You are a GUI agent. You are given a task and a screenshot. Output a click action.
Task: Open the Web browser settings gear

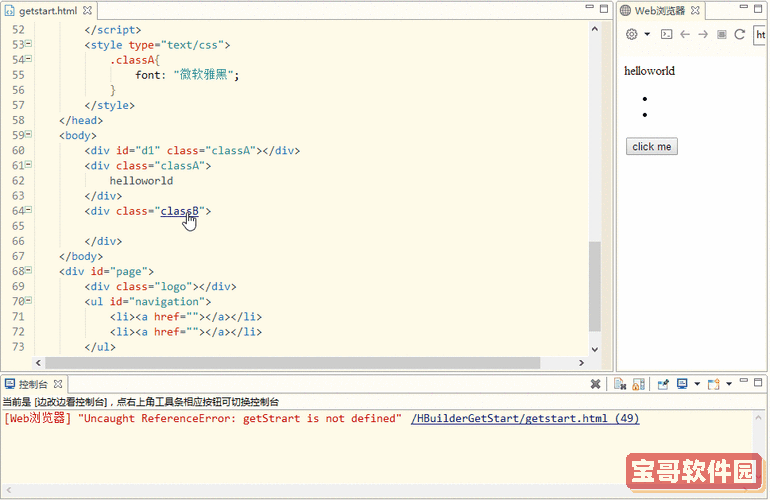[632, 34]
